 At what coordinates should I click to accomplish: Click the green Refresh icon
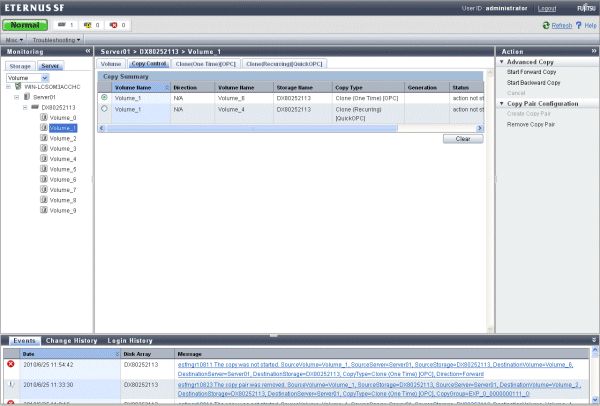click(x=546, y=25)
